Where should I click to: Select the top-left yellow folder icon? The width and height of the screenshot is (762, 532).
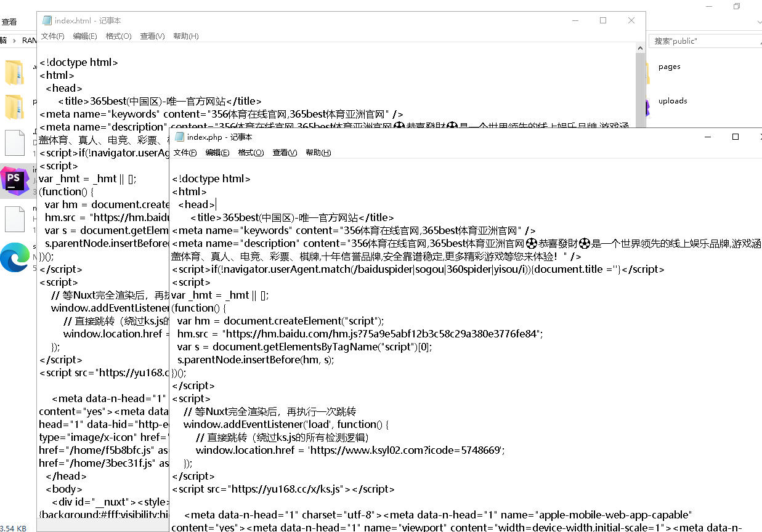click(x=14, y=73)
